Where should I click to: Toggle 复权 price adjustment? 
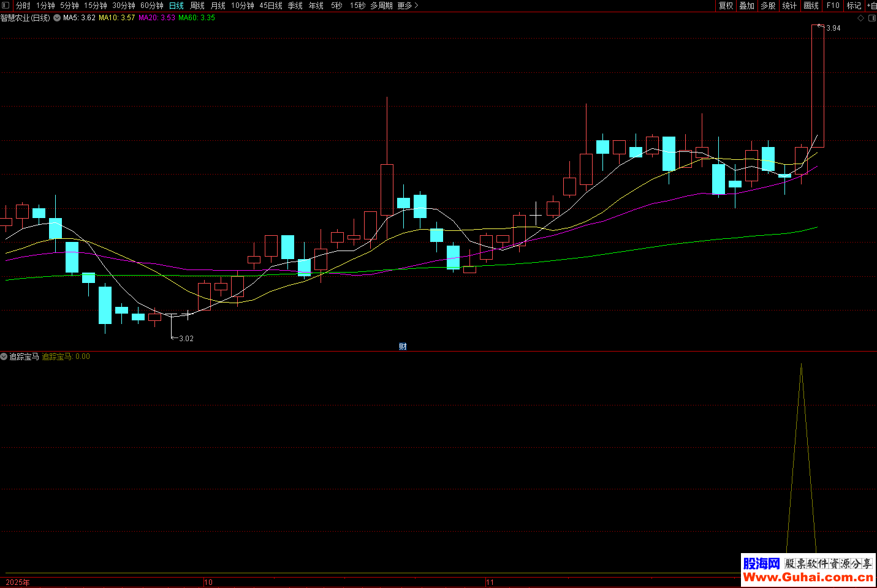726,6
